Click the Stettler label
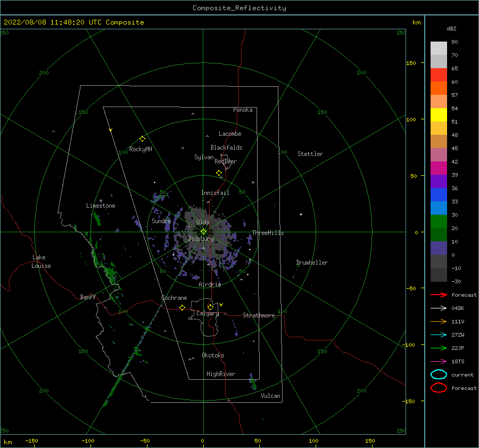The image size is (479, 448). pyautogui.click(x=310, y=154)
